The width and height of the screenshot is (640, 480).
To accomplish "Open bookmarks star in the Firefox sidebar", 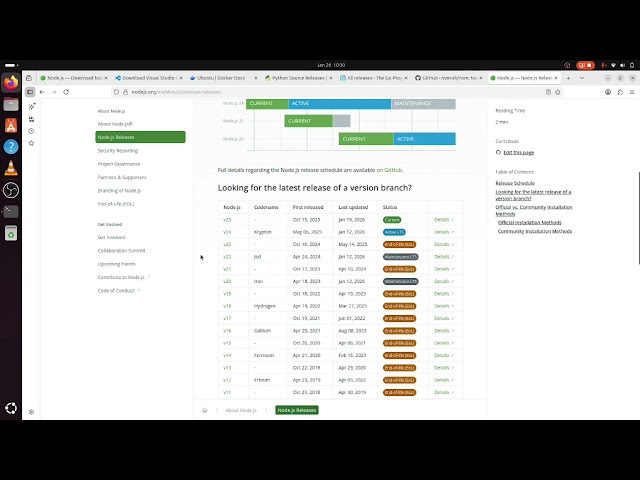I will (31, 143).
